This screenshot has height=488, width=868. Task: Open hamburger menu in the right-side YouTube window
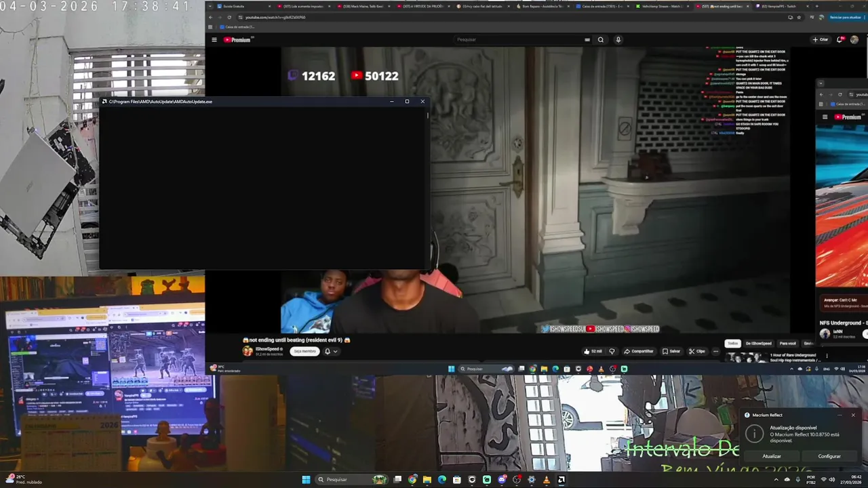coord(825,117)
